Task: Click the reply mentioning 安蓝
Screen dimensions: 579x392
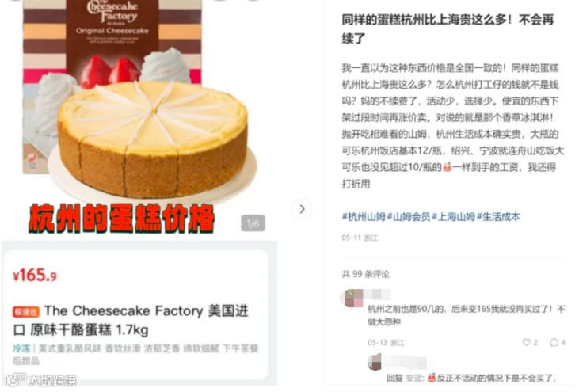Action: click(471, 379)
